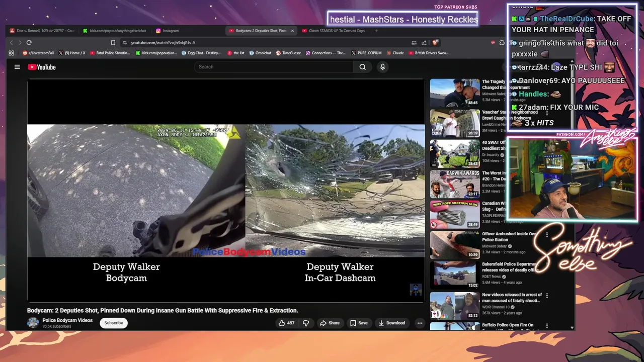Dislike the bodycam video
The image size is (644, 362).
point(306,323)
